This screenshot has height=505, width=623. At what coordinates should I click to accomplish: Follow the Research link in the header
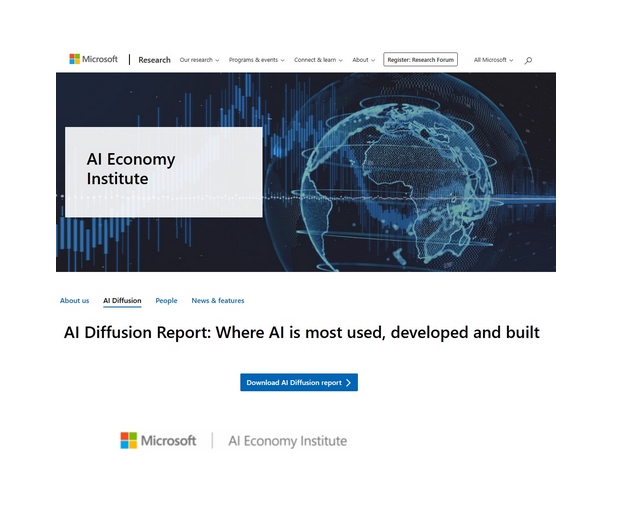pos(154,60)
